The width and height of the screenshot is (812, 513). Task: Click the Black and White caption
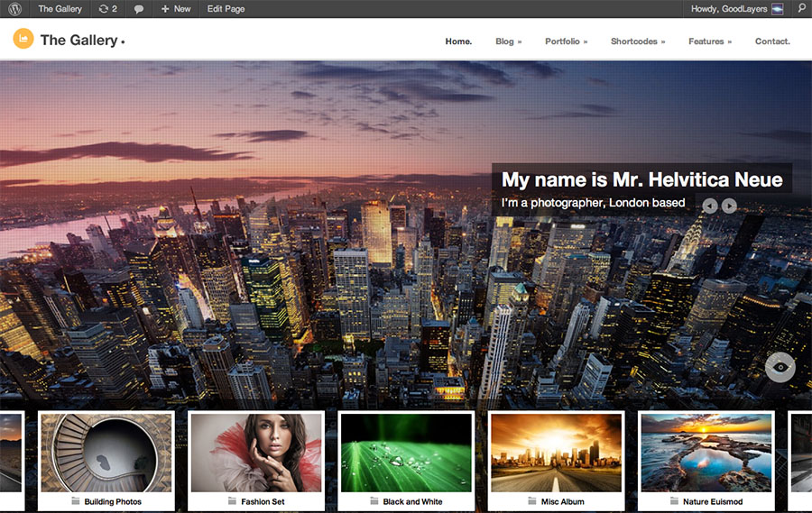coord(412,501)
